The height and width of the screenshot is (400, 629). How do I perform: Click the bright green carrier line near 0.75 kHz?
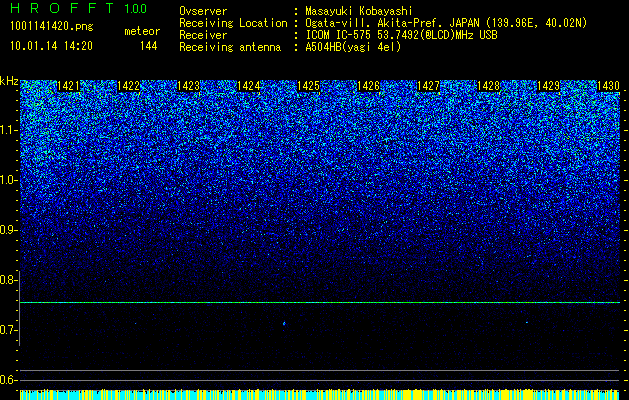(x=320, y=302)
